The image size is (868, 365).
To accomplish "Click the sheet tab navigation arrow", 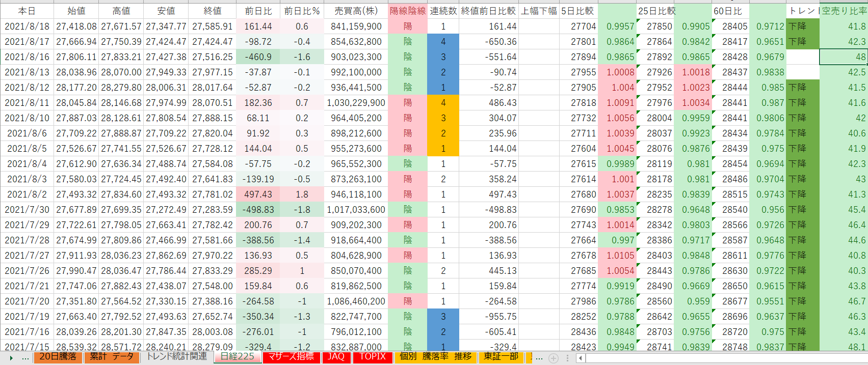I will tap(11, 358).
